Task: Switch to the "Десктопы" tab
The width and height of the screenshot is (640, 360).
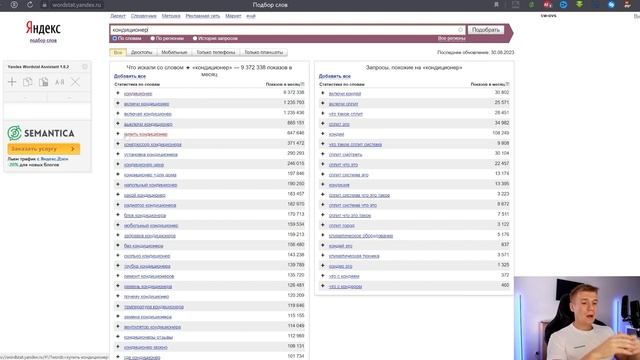Action: click(142, 52)
